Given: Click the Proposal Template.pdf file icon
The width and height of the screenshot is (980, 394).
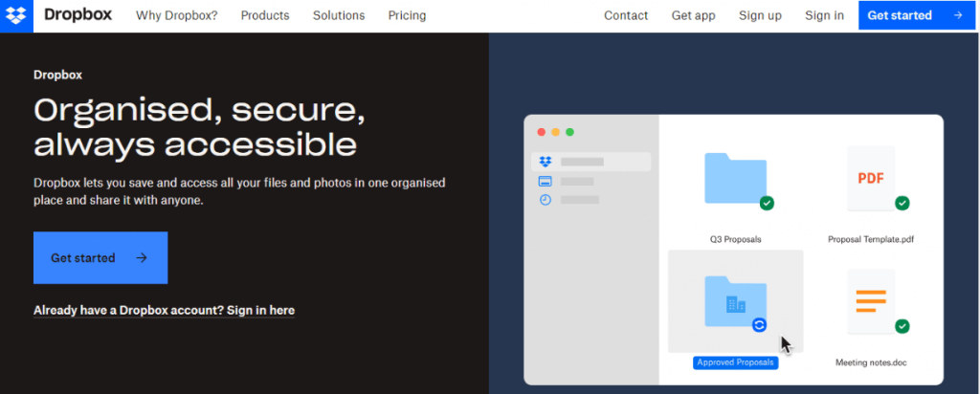Looking at the screenshot, I should click(871, 178).
